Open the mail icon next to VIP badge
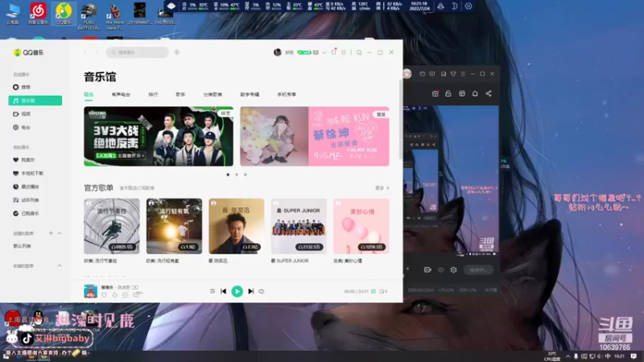Viewport: 644px width, 362px height. click(316, 52)
